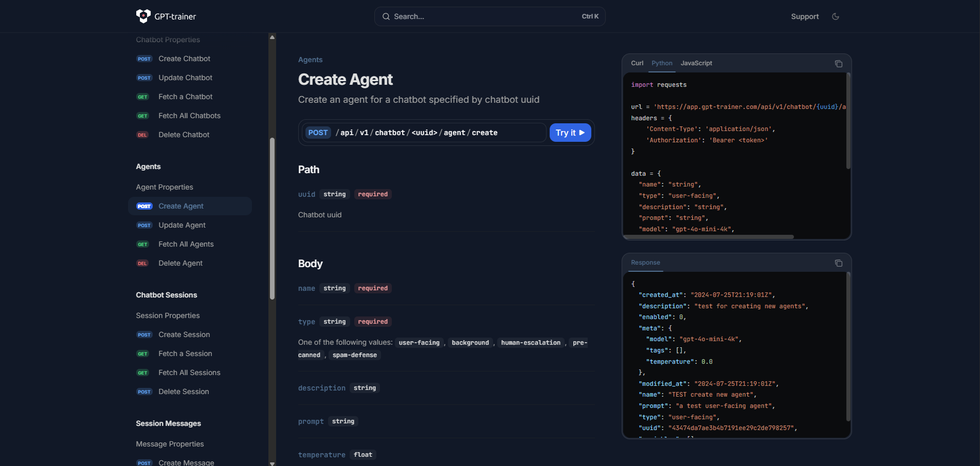The image size is (980, 466).
Task: Open Delete Chatbot endpoint docs
Action: (x=183, y=135)
